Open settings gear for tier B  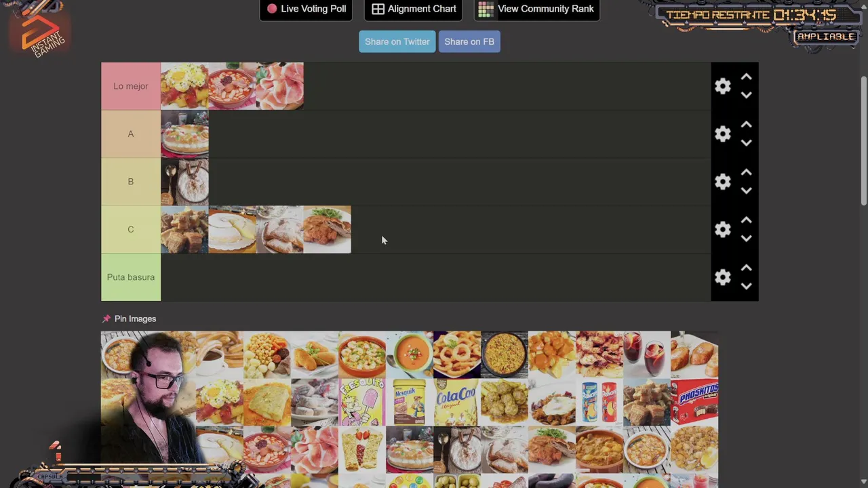coord(723,182)
